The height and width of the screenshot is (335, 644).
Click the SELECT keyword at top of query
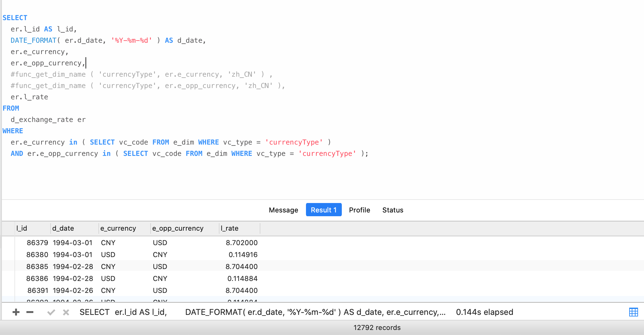coord(15,18)
